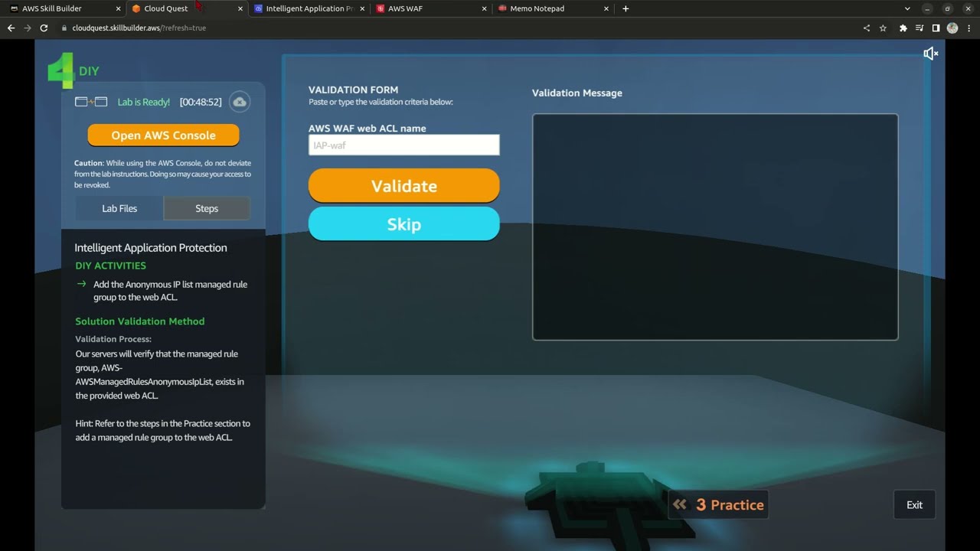Click 'Solution Validation Method' heading
The image size is (980, 551).
(140, 321)
